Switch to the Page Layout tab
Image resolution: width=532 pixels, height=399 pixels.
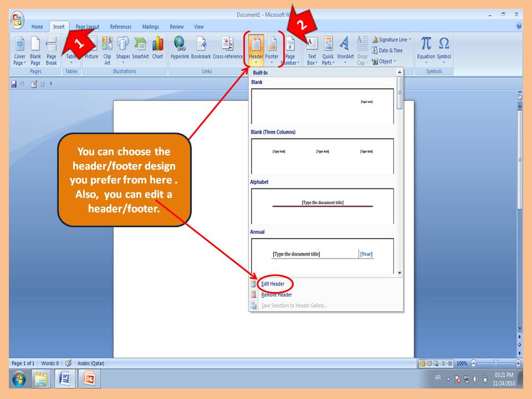tap(87, 27)
